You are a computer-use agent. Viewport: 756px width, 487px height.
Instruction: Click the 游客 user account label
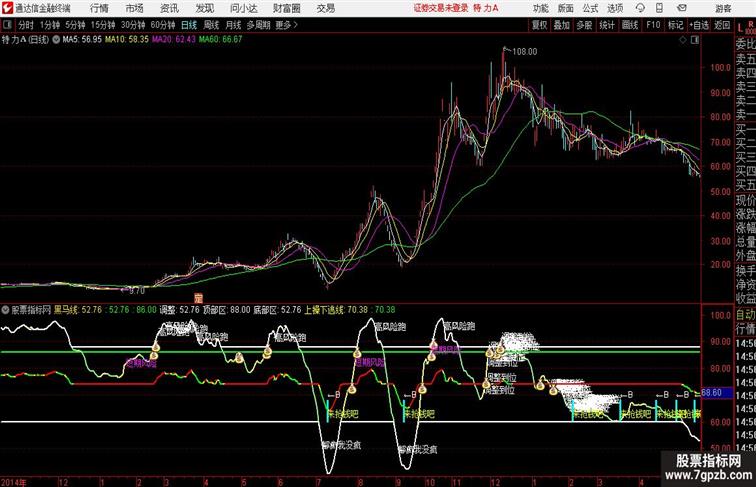pyautogui.click(x=723, y=8)
